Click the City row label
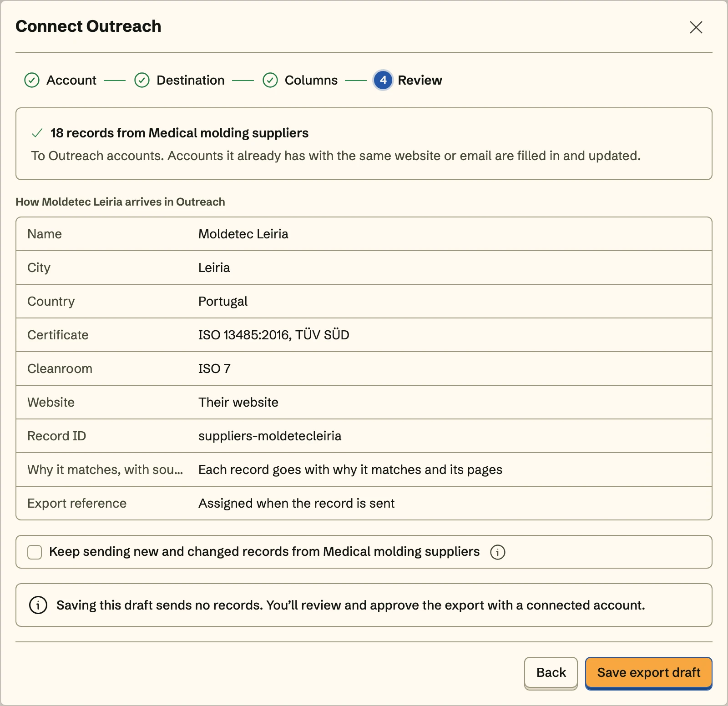The image size is (728, 706). (x=39, y=267)
